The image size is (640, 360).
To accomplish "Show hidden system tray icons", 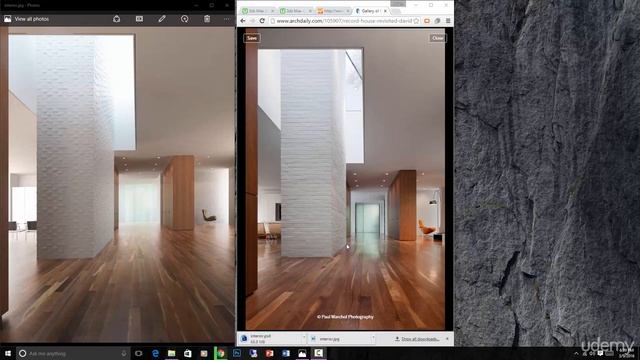I will (x=576, y=353).
